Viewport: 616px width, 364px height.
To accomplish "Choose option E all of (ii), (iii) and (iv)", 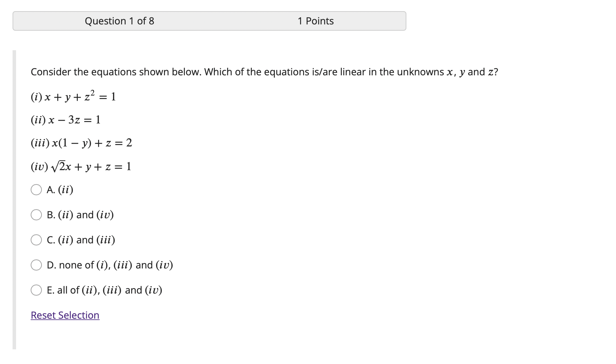I will (105, 290).
